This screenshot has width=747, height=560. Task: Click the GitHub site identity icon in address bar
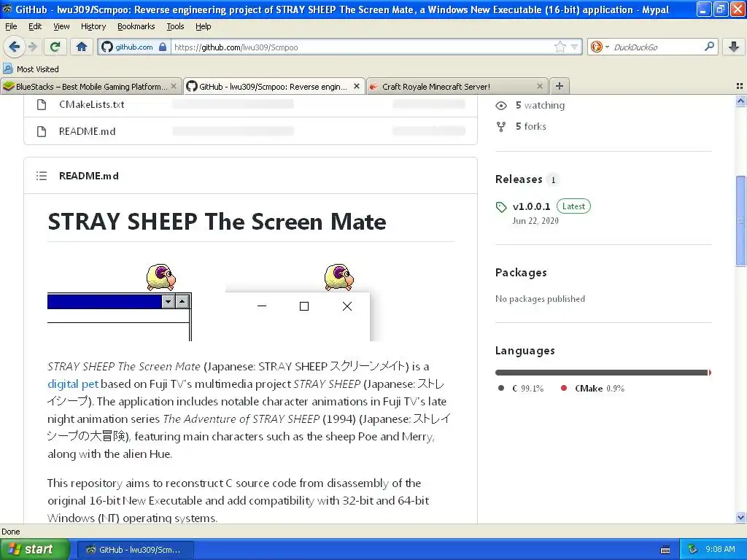[x=107, y=47]
